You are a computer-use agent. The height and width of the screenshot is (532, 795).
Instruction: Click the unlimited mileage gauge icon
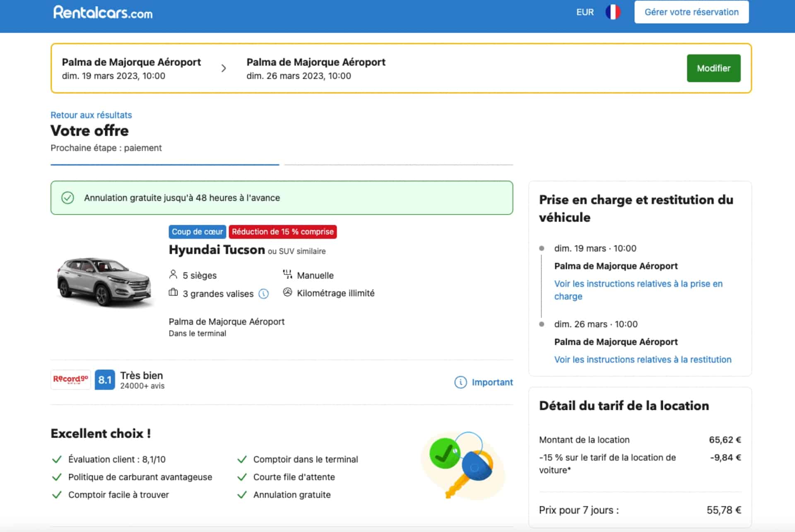[287, 292]
